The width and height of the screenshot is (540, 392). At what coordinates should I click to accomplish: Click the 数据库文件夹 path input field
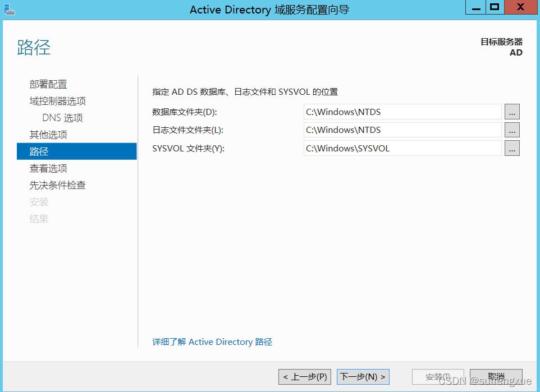tap(401, 112)
